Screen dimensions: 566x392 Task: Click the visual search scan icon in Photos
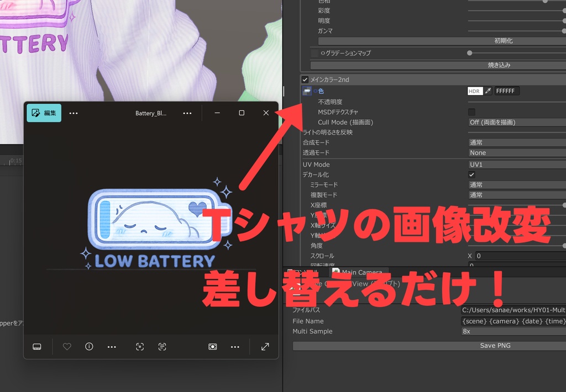[140, 347]
